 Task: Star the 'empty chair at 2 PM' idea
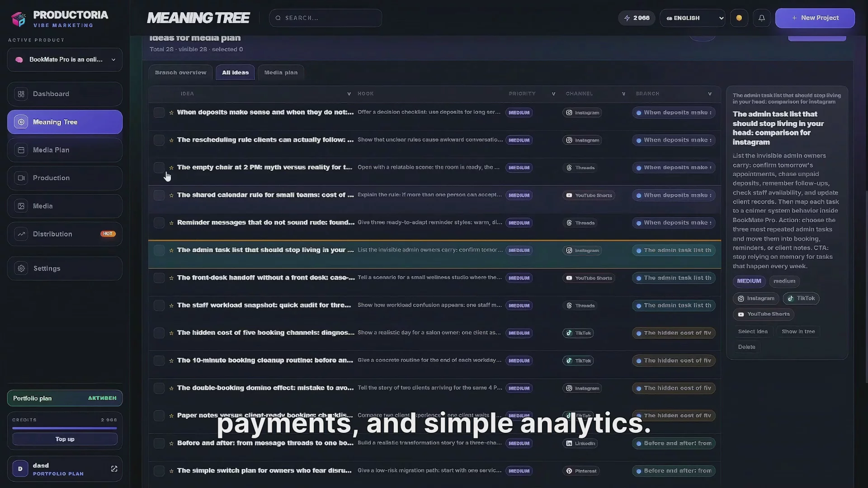[x=171, y=168]
